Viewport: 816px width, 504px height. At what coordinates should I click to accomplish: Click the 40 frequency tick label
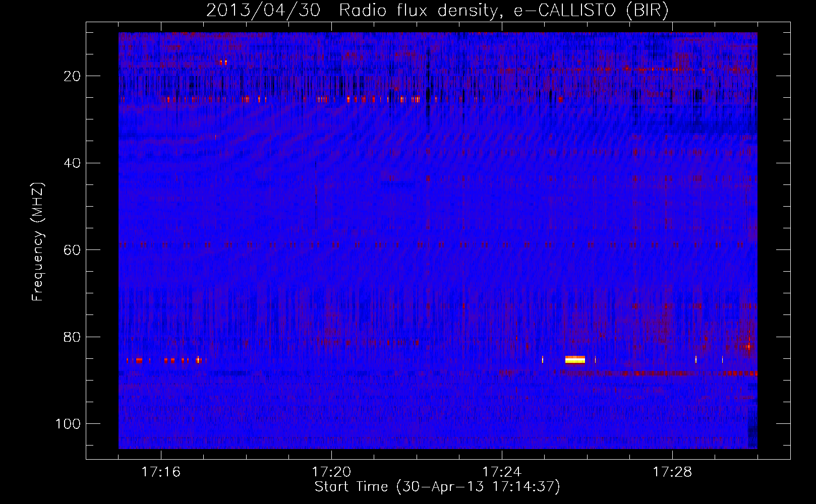pos(72,163)
